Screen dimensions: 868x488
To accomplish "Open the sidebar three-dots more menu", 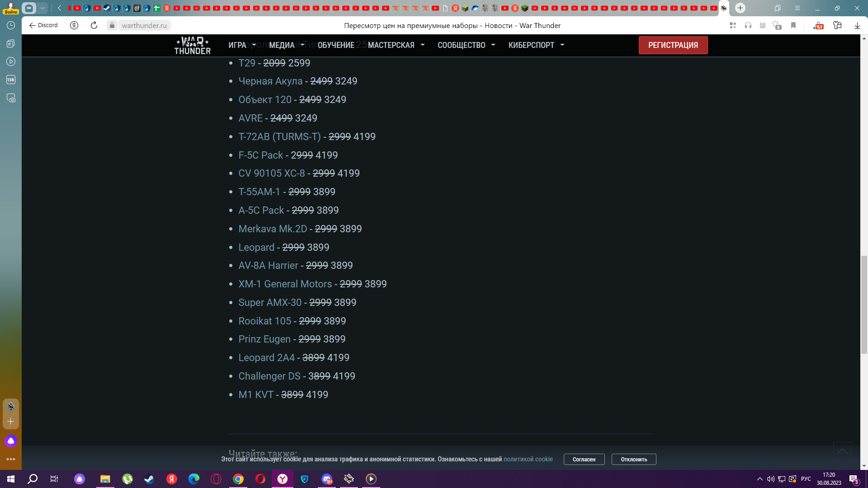I will (11, 459).
